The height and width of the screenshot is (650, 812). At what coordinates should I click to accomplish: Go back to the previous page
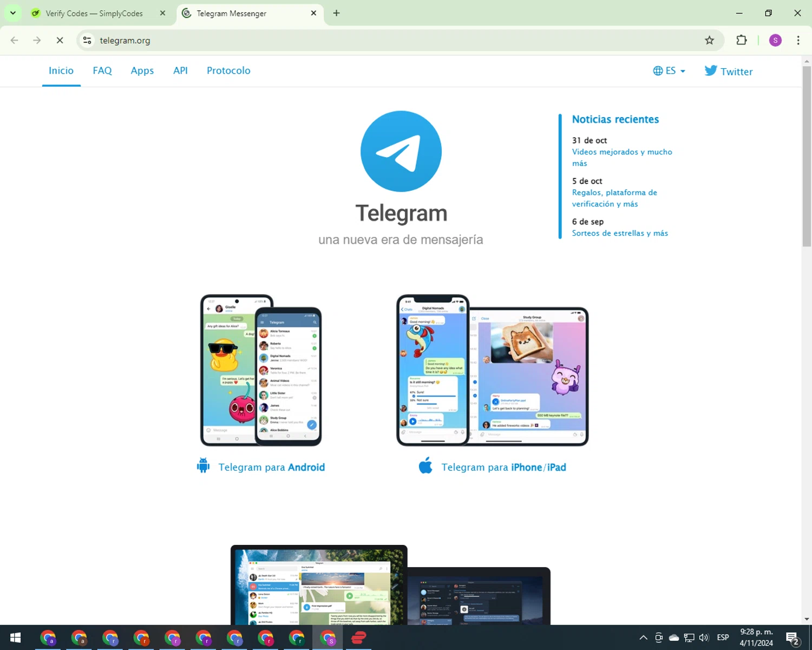(15, 40)
